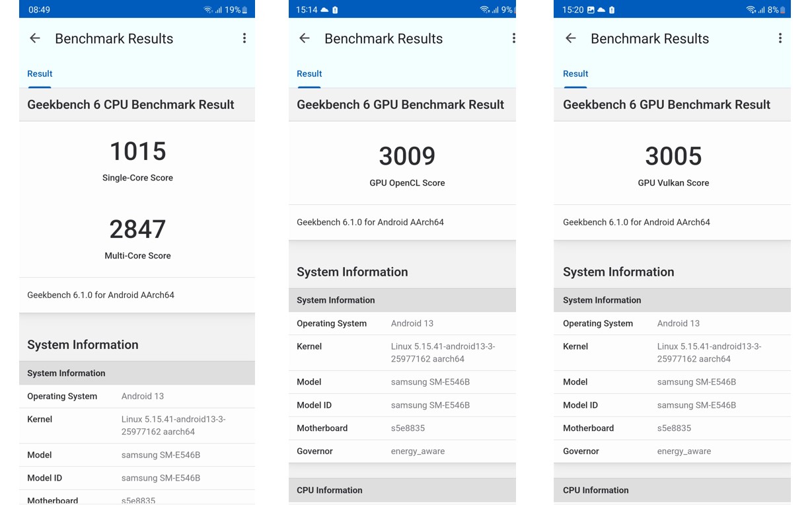
Task: Tap the gray System Information subheader on the Vulkan screen
Action: click(672, 300)
